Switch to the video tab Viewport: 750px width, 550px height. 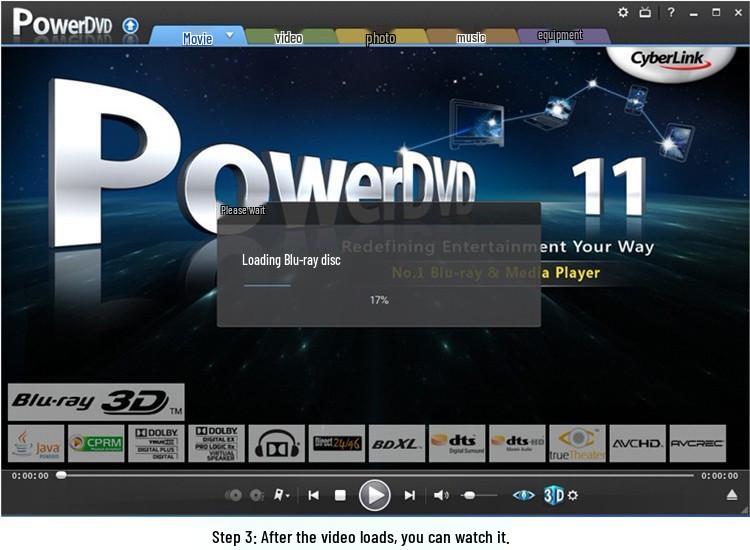click(x=288, y=37)
